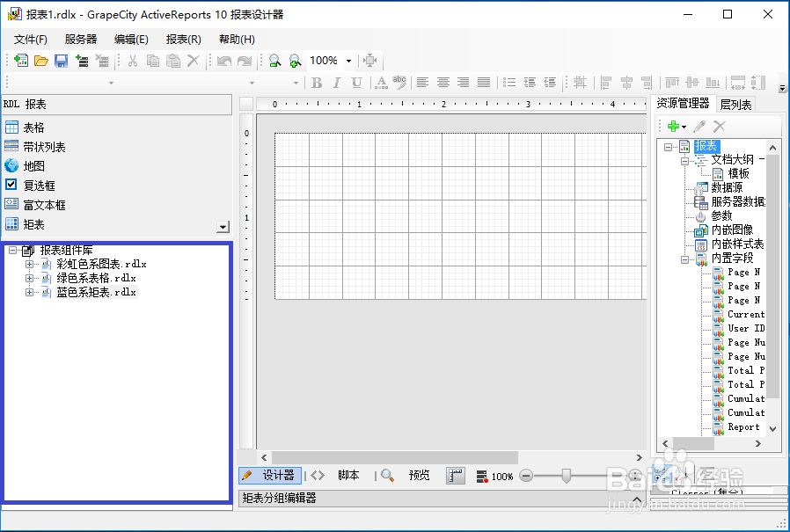Screen dimensions: 790x532
Task: Click the Zoom out magnifier icon
Action: [x=274, y=61]
